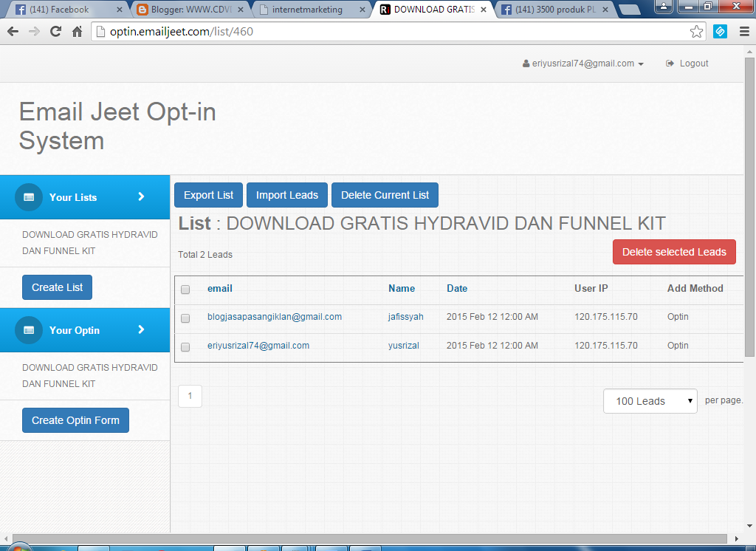756x551 pixels.
Task: Click the Add Method column header
Action: pos(695,288)
